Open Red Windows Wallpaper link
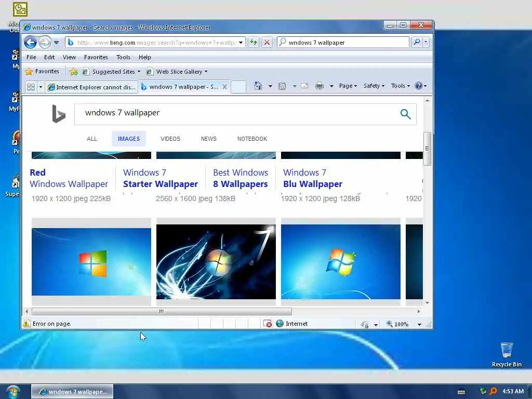This screenshot has height=399, width=532. click(x=69, y=178)
